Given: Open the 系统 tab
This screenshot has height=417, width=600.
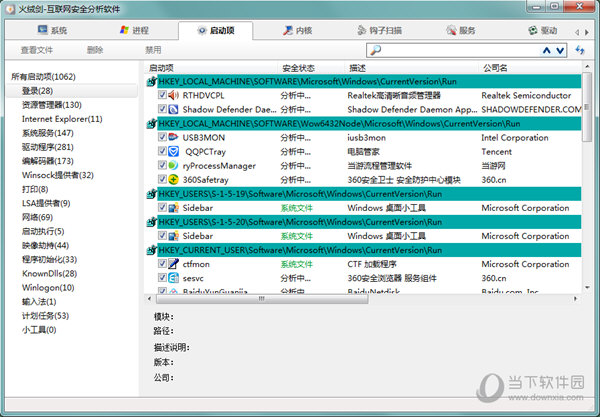Looking at the screenshot, I should 52,30.
